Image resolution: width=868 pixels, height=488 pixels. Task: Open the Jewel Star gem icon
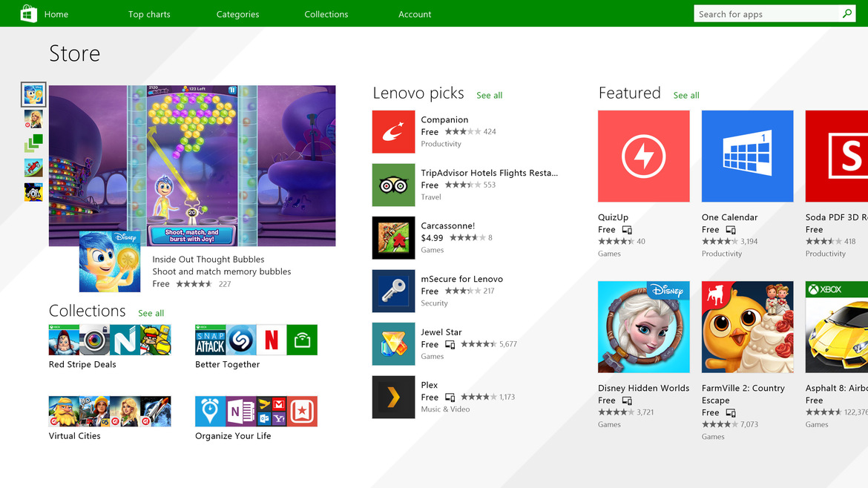[394, 344]
